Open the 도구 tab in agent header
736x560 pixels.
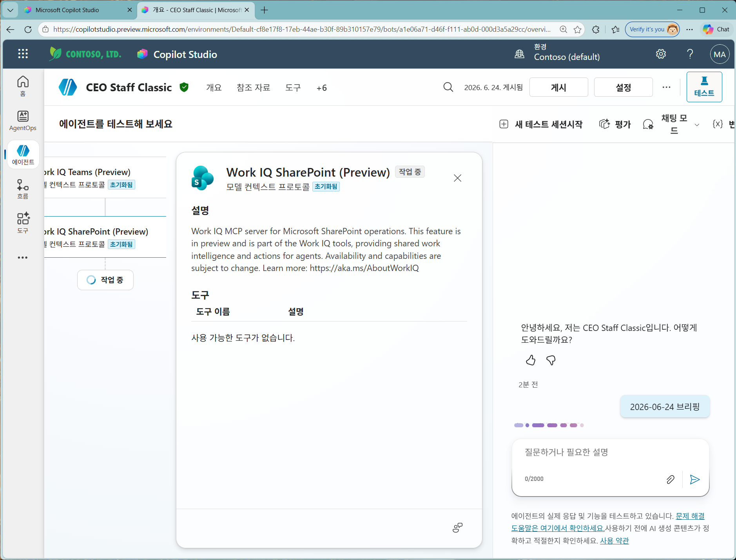tap(293, 87)
